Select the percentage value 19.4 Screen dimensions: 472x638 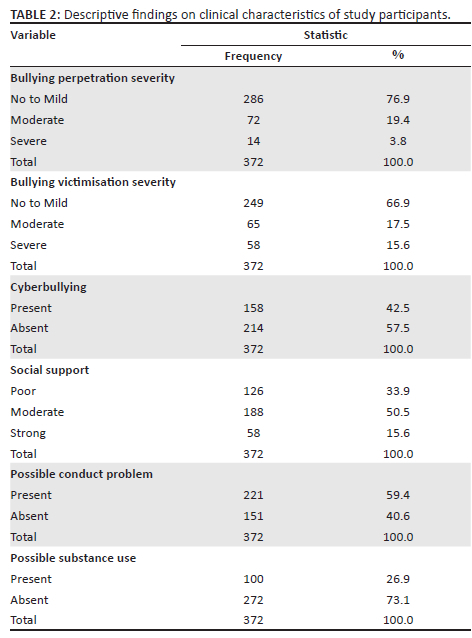[398, 120]
